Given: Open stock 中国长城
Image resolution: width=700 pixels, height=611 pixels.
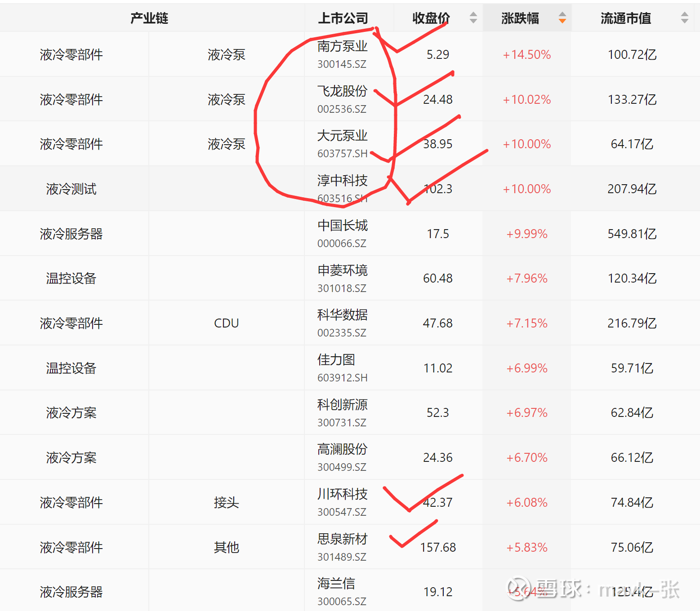Looking at the screenshot, I should pyautogui.click(x=343, y=226).
